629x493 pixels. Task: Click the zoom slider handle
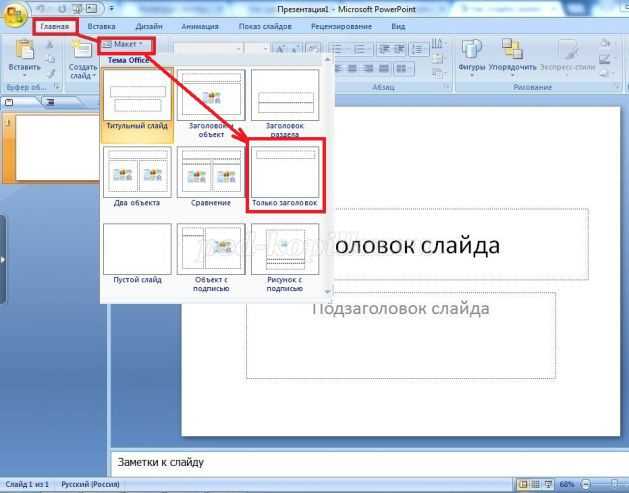pyautogui.click(x=615, y=485)
